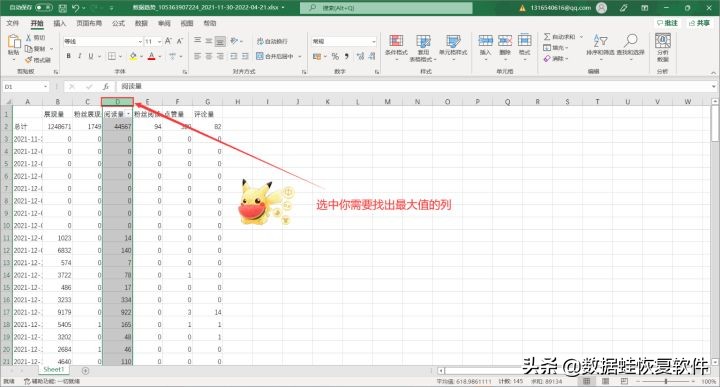Image resolution: width=720 pixels, height=387 pixels.
Task: Click the Center alignment icon
Action: pyautogui.click(x=208, y=56)
